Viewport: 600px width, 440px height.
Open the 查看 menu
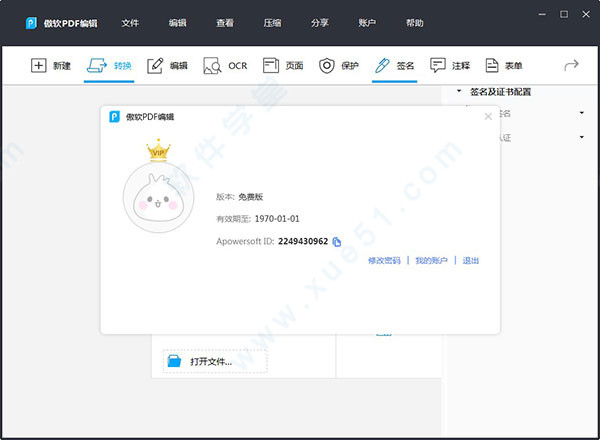225,23
